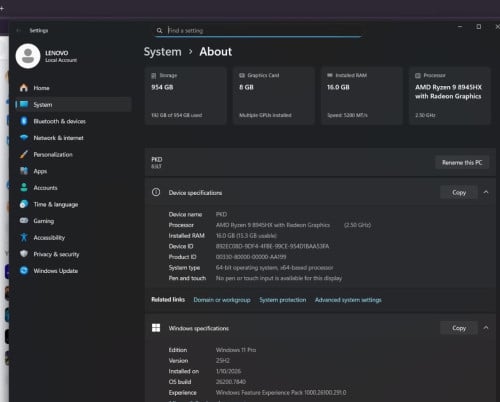Image resolution: width=500 pixels, height=402 pixels.
Task: Select the System monitor icon
Action: pyautogui.click(x=24, y=104)
